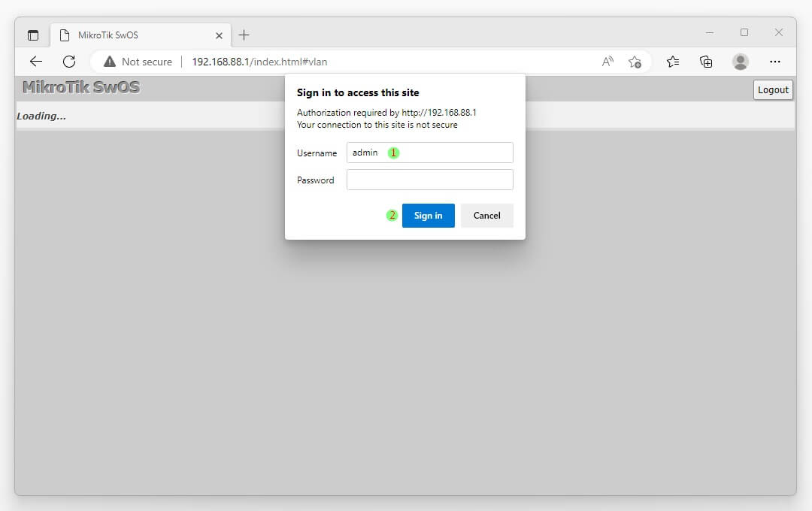Start Read aloud from the address bar
Image resolution: width=812 pixels, height=511 pixels.
click(607, 62)
